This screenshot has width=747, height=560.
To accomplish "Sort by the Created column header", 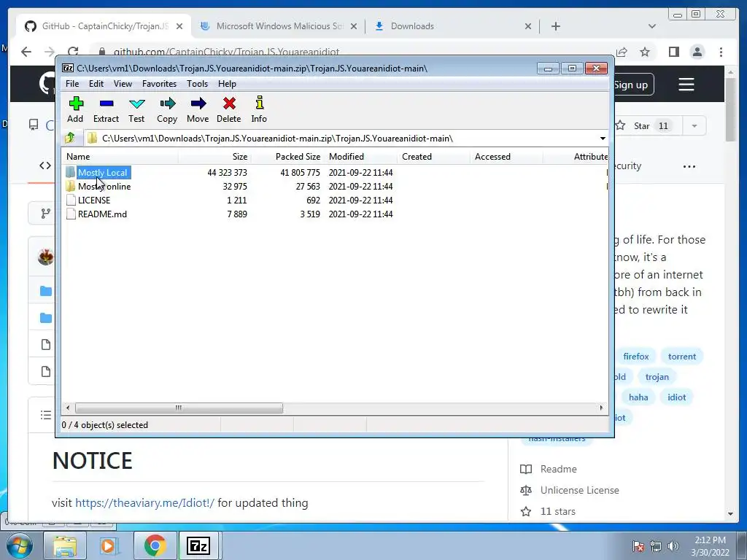I will [433, 157].
